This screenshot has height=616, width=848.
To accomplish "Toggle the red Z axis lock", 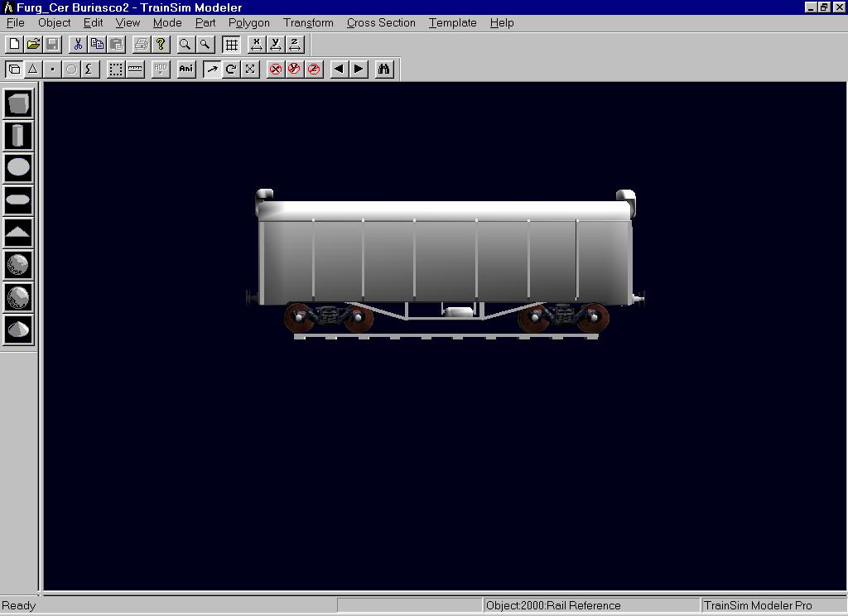I will pyautogui.click(x=314, y=69).
